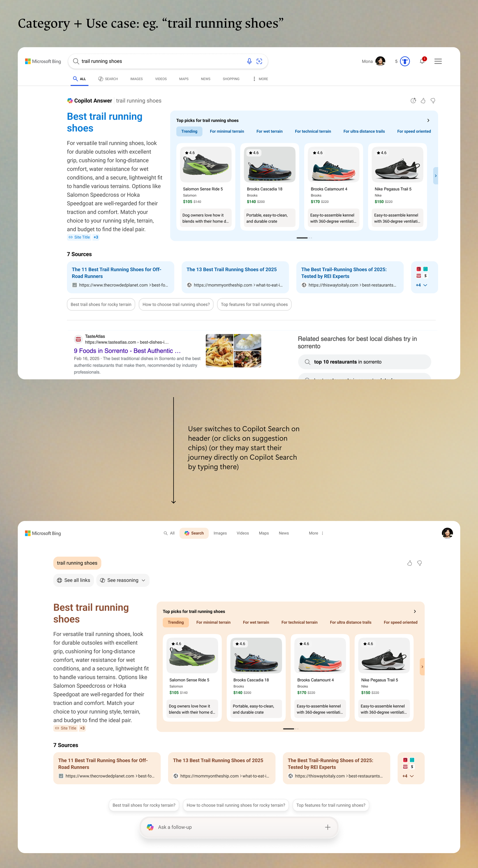478x868 pixels.
Task: Click the carousel page indicator in blue panel
Action: [x=304, y=238]
